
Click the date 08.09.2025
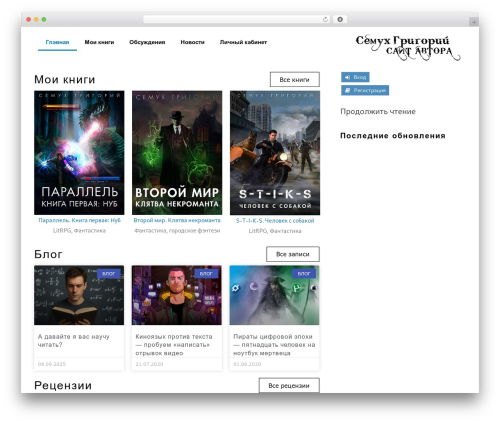coord(52,364)
